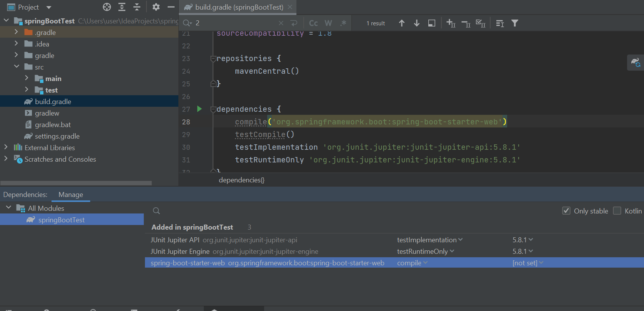Expand the gradle folder

click(x=16, y=55)
